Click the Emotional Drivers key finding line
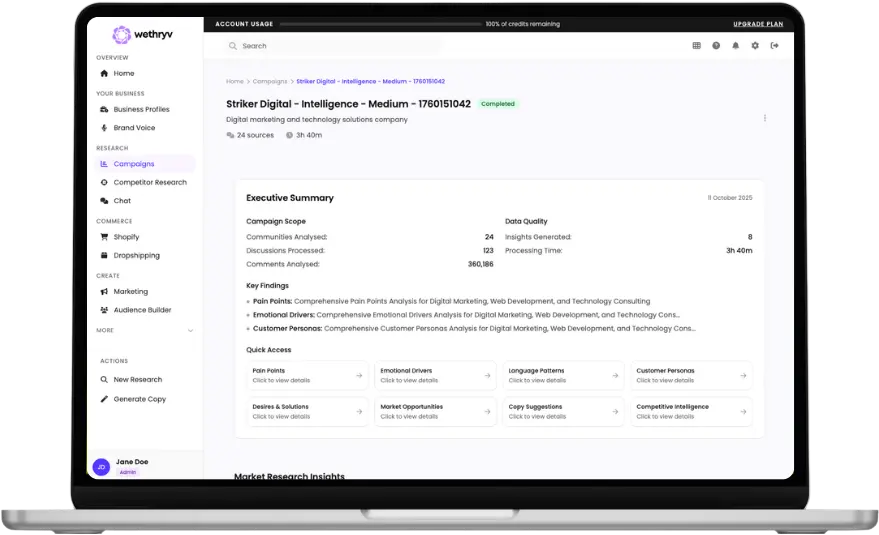Viewport: 879px width, 535px height. coord(463,315)
